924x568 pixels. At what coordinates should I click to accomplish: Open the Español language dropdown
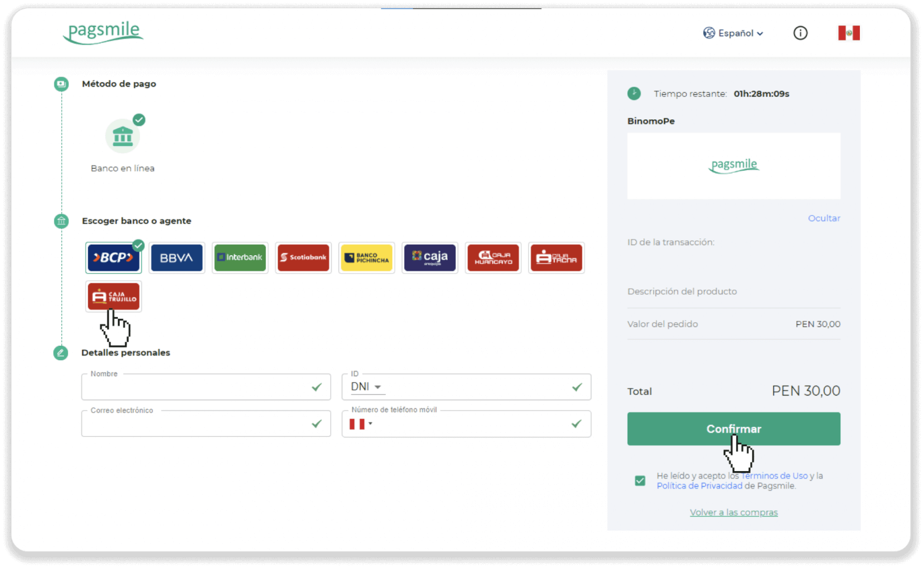click(x=733, y=33)
